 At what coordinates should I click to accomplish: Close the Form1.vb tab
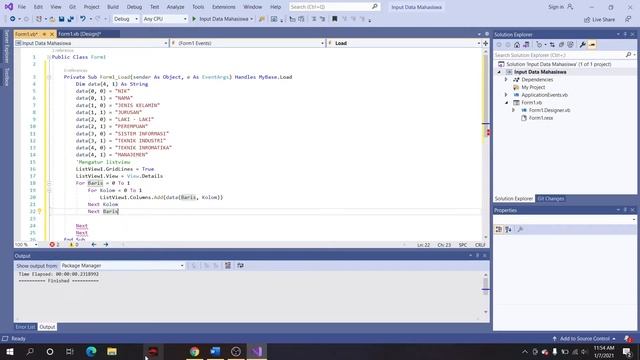[52, 34]
